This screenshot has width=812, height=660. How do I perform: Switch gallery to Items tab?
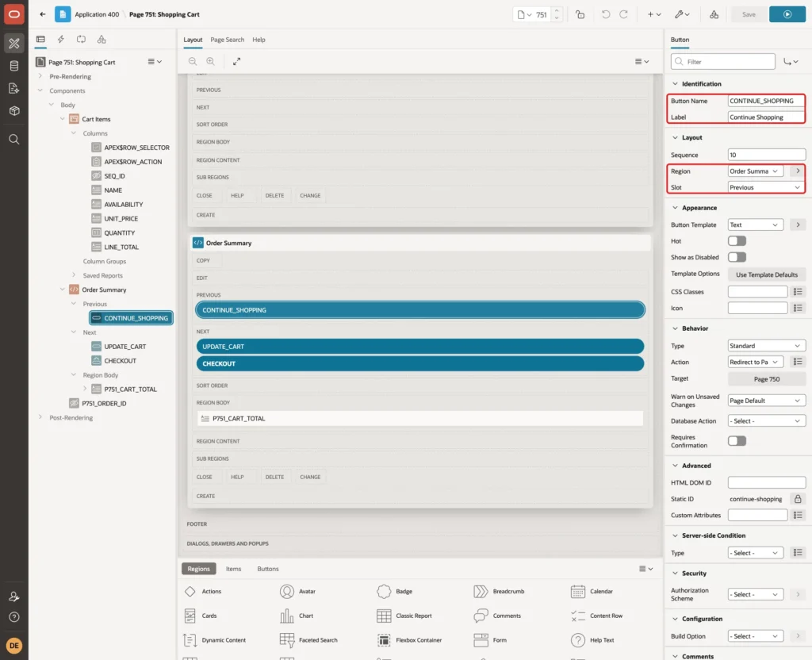pos(234,569)
